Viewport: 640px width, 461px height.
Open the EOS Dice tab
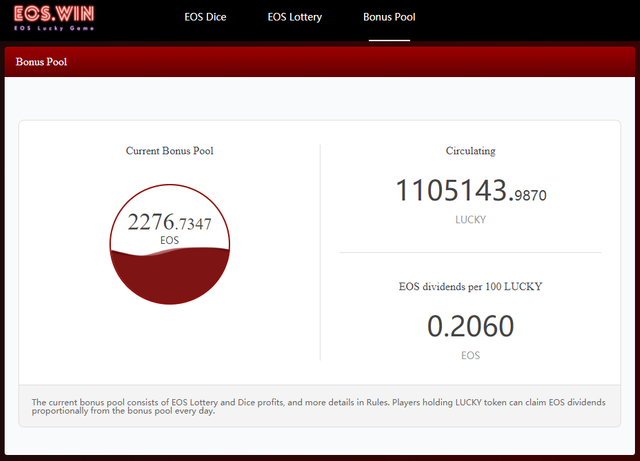205,17
